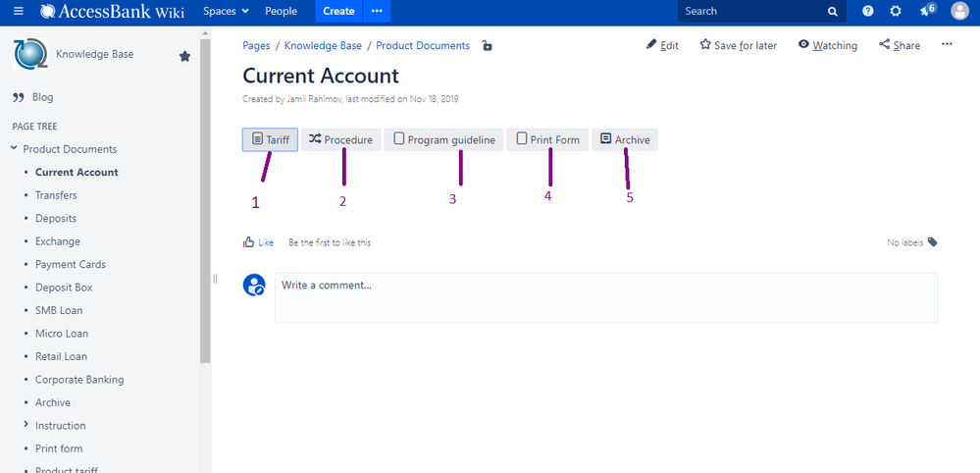
Task: Open SMB Loan page in tree
Action: tap(59, 310)
